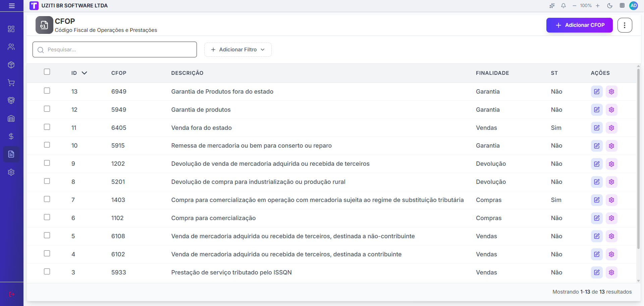Edit the CFOP 6949 row
644x306 pixels.
[x=597, y=92]
